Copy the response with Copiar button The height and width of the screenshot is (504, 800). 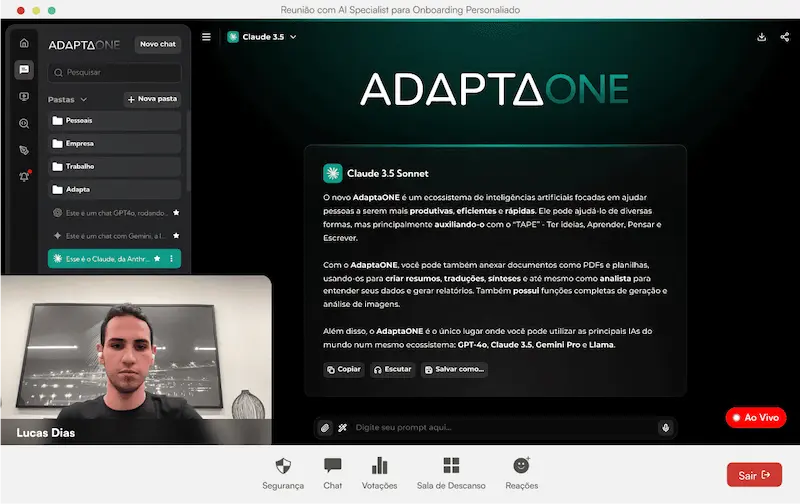[344, 369]
